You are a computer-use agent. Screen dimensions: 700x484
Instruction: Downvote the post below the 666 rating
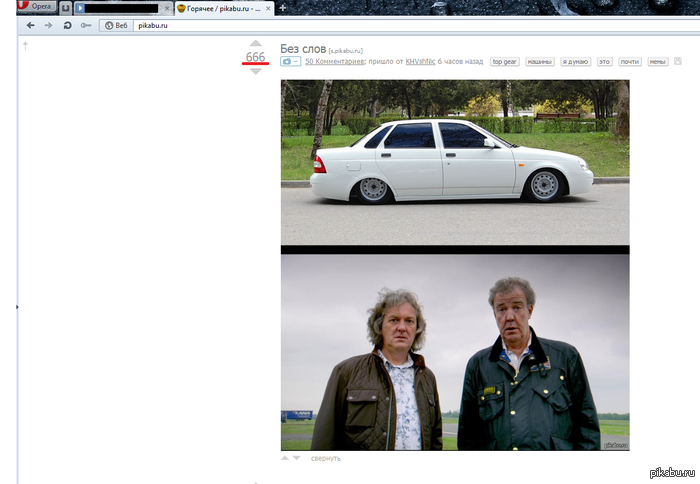click(255, 71)
